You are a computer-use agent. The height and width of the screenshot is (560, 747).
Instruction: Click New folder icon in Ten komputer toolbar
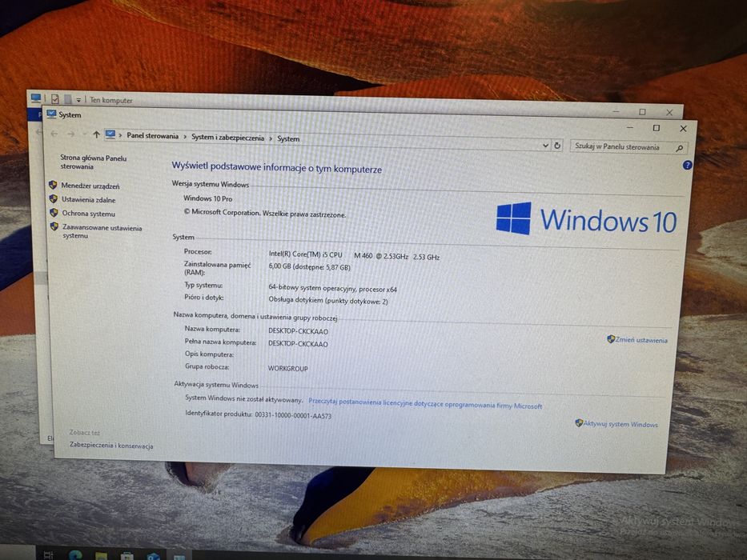[x=68, y=99]
